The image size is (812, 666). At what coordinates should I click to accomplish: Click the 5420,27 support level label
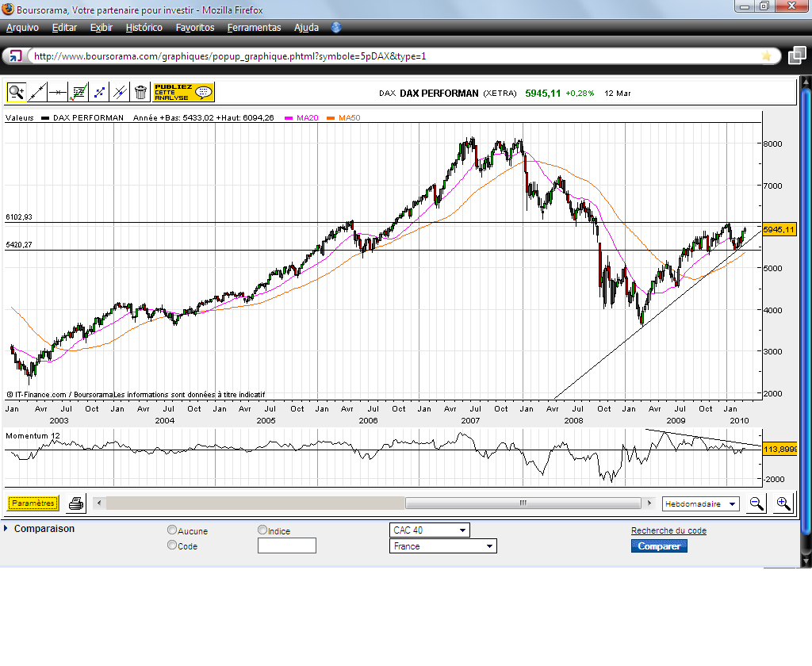pos(19,244)
